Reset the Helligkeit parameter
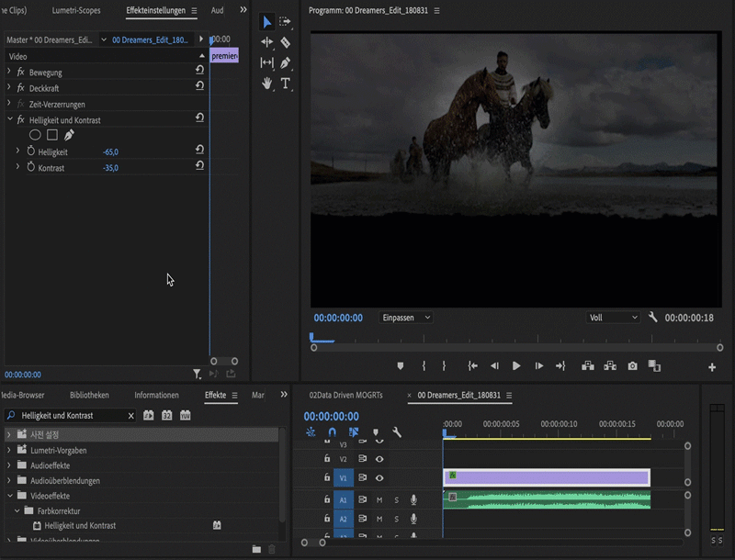 tap(199, 151)
